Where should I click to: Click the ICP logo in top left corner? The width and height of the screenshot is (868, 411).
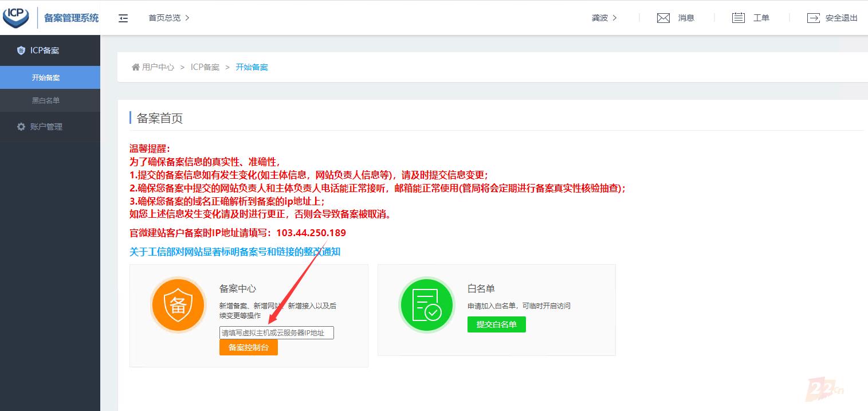[16, 17]
